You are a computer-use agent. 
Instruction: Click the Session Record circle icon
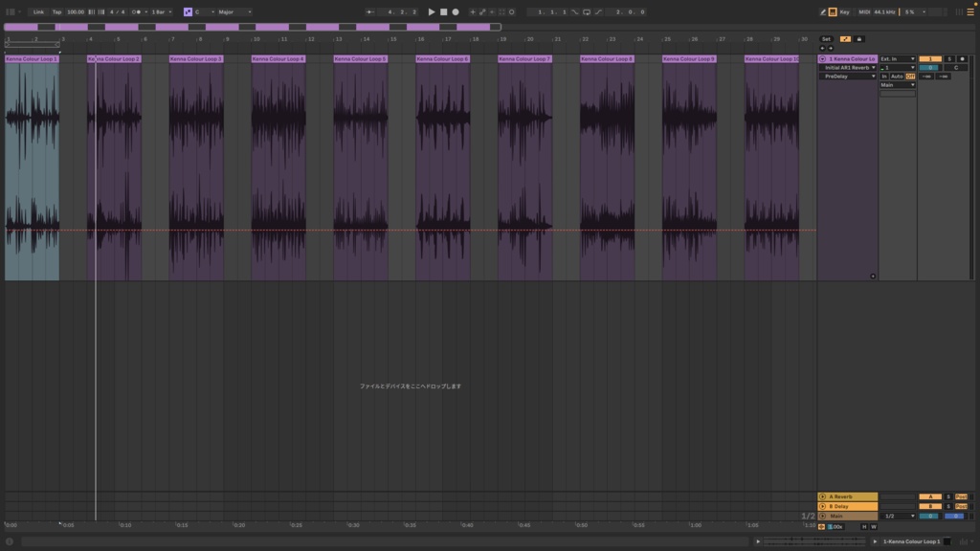[512, 11]
